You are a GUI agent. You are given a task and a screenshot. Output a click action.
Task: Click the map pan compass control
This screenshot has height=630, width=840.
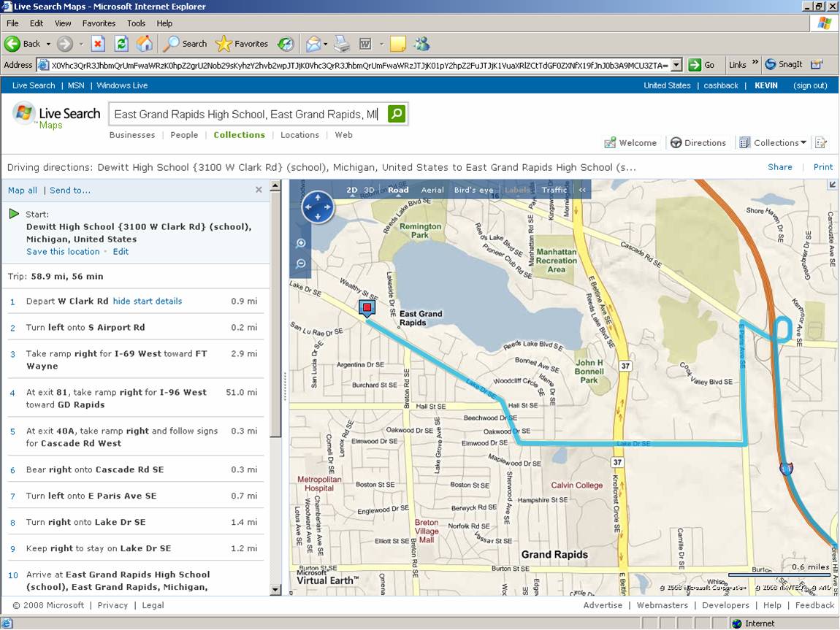click(x=318, y=207)
